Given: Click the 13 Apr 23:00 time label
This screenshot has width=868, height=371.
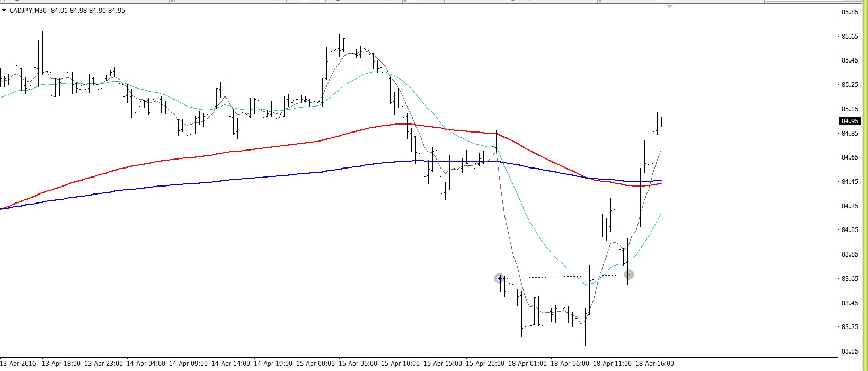Looking at the screenshot, I should click(104, 364).
